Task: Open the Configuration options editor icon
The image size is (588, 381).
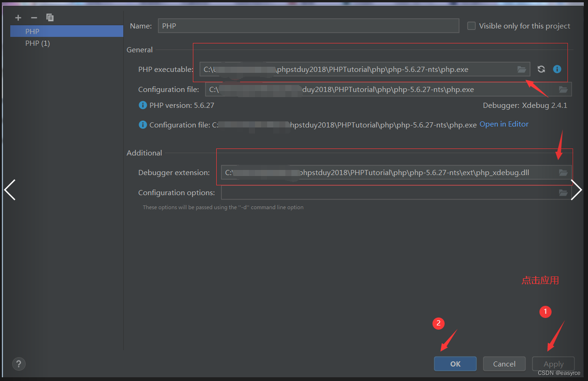Action: [x=563, y=193]
